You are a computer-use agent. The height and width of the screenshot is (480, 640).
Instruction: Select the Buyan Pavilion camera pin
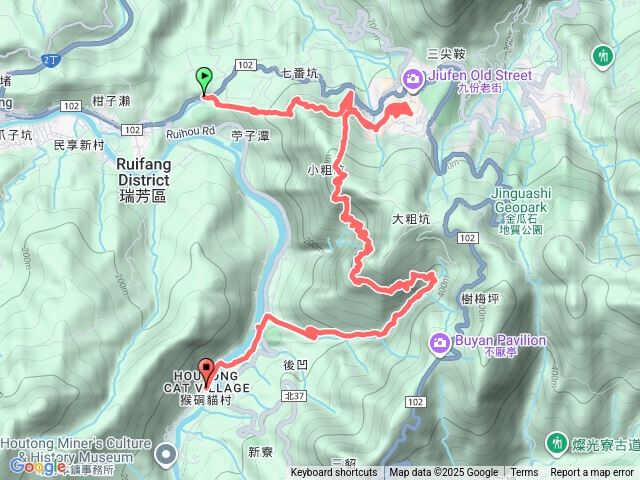click(x=440, y=343)
